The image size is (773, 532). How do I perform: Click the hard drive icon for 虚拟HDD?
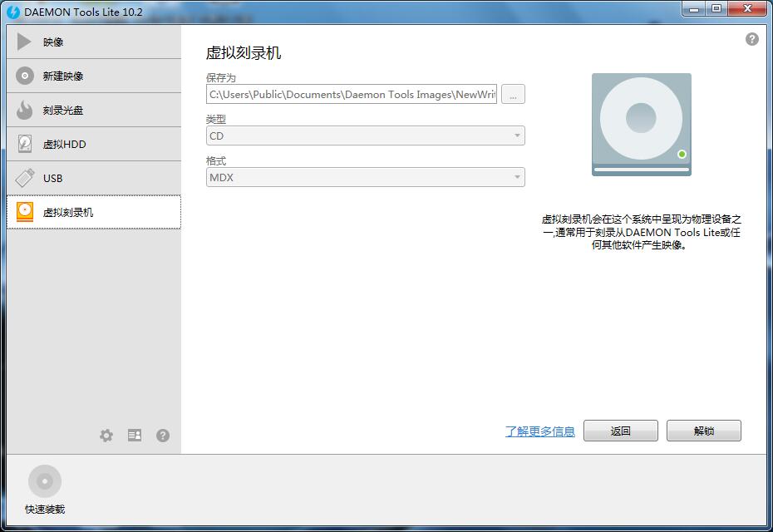click(25, 144)
